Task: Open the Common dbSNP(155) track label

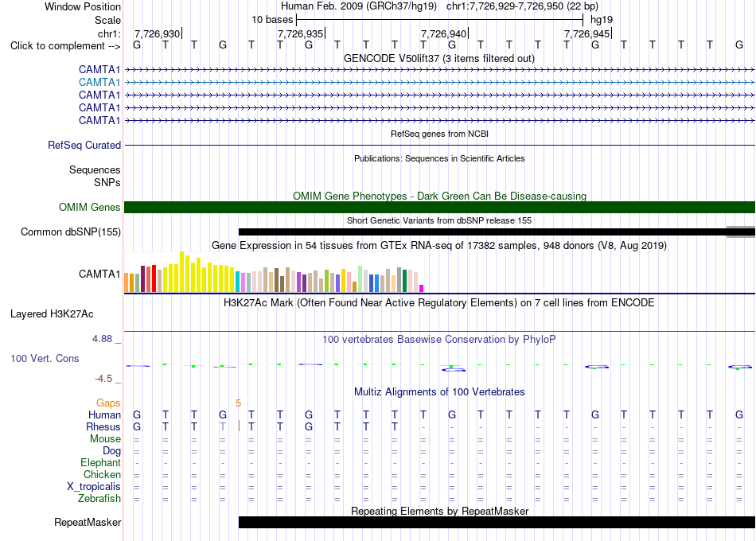Action: 70,232
